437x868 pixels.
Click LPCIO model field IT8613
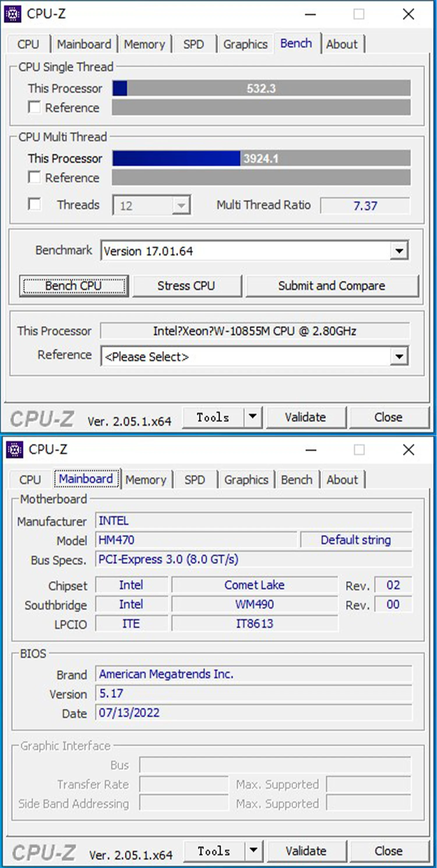click(255, 623)
